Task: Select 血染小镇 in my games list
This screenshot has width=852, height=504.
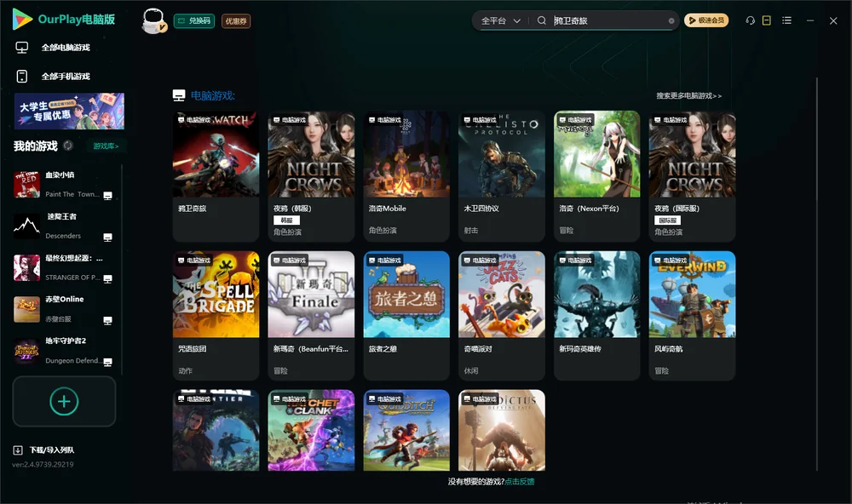Action: (x=66, y=185)
